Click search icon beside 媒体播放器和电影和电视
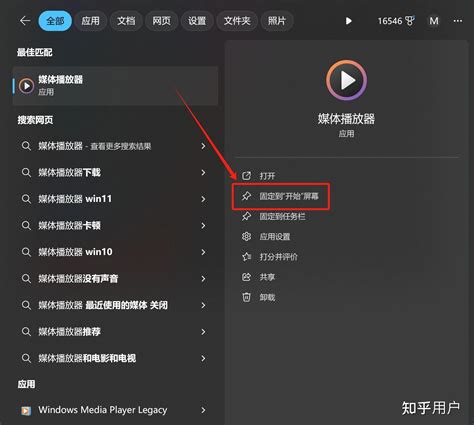This screenshot has width=474, height=425. pos(26,358)
